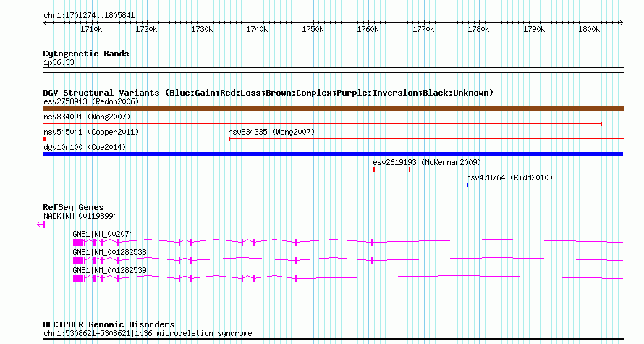The height and width of the screenshot is (344, 644).
Task: Click the blue dgv10n100 gain bar
Action: [333, 154]
